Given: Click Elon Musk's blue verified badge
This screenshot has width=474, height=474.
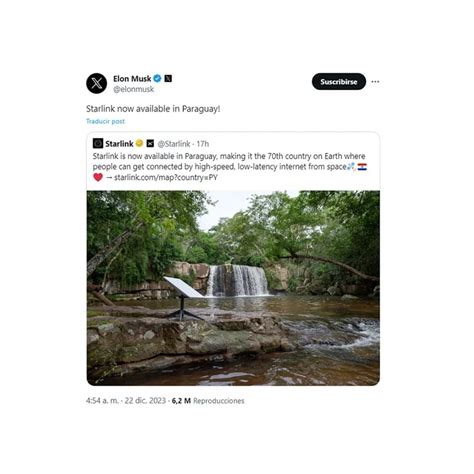Looking at the screenshot, I should pyautogui.click(x=157, y=79).
